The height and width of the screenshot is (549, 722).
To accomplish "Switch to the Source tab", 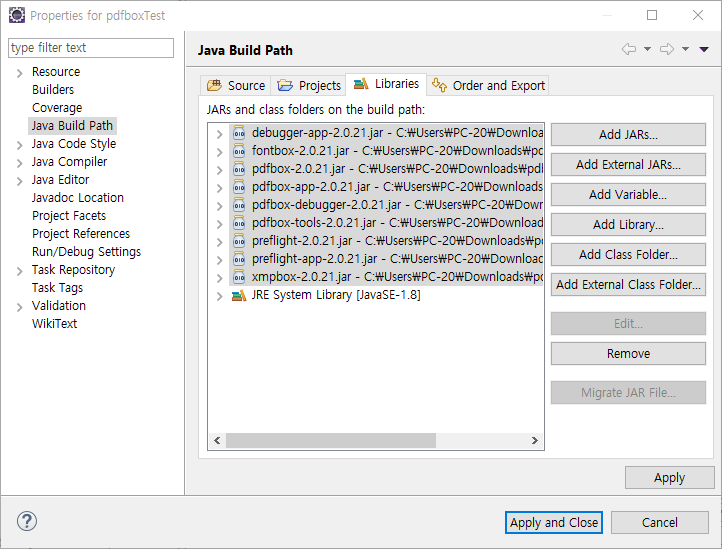I will (x=236, y=86).
